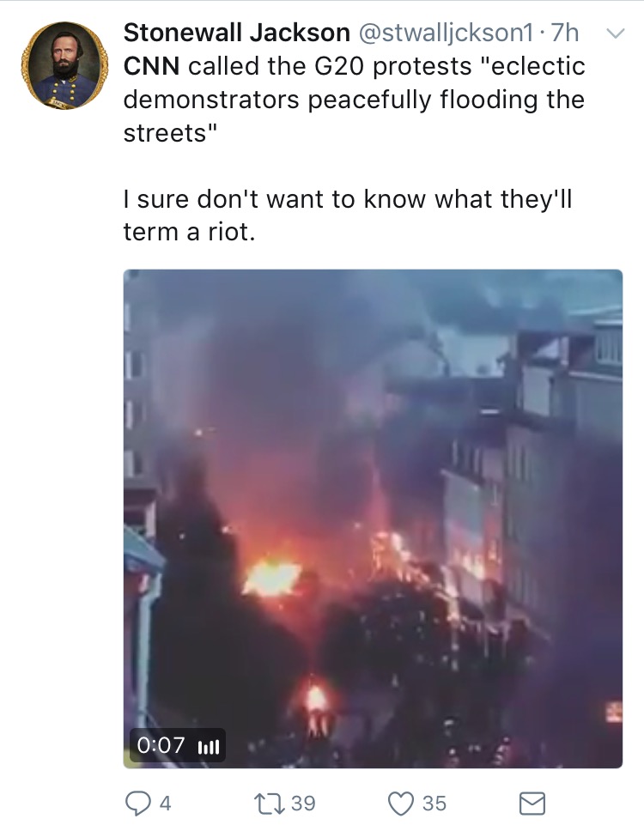Tap the reply speech bubble icon
The height and width of the screenshot is (831, 644).
pos(137,804)
